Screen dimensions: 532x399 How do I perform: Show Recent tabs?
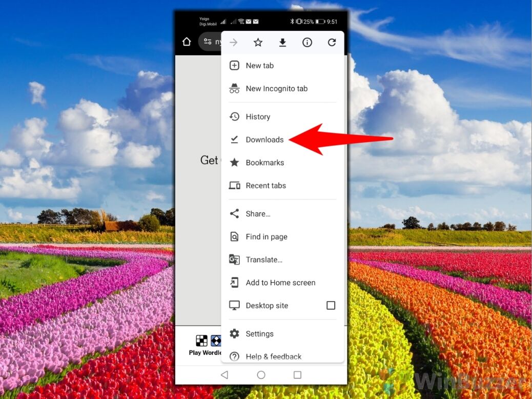click(x=265, y=186)
